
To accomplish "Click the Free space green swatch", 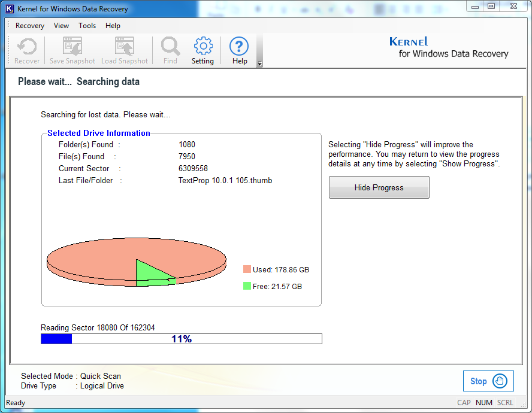I will 247,286.
